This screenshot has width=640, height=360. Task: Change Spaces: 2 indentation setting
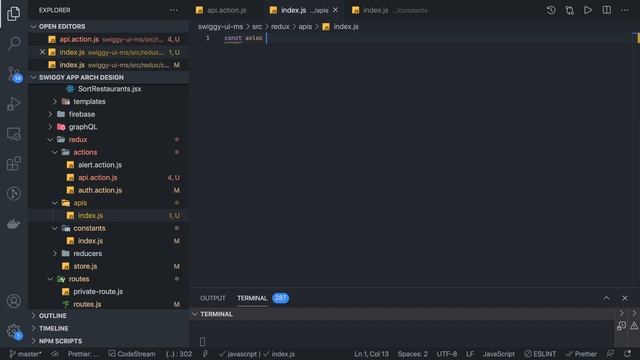pos(413,354)
